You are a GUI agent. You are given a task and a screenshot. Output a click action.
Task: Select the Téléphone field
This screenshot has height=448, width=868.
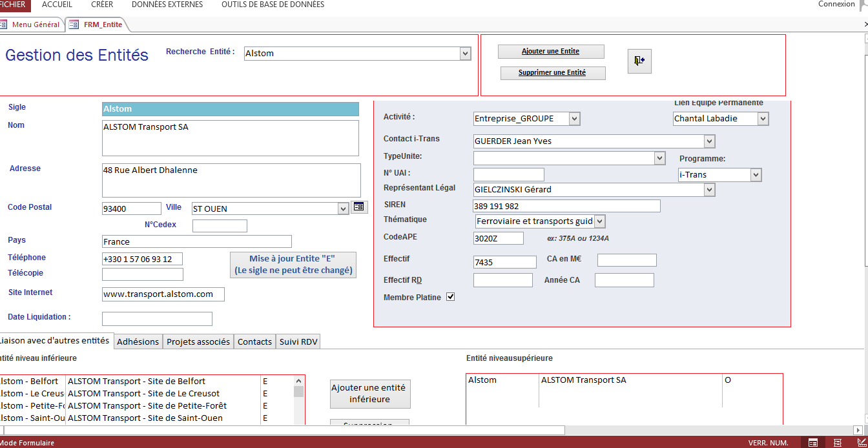tap(142, 259)
